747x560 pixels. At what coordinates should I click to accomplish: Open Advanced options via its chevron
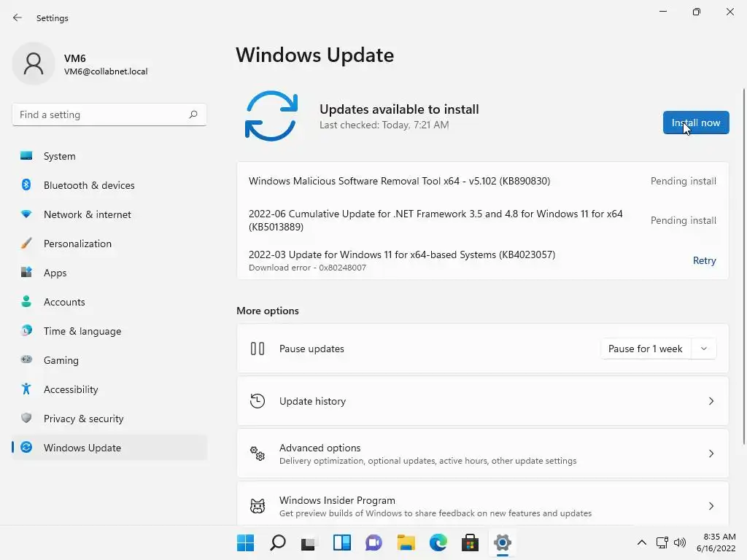pyautogui.click(x=711, y=454)
